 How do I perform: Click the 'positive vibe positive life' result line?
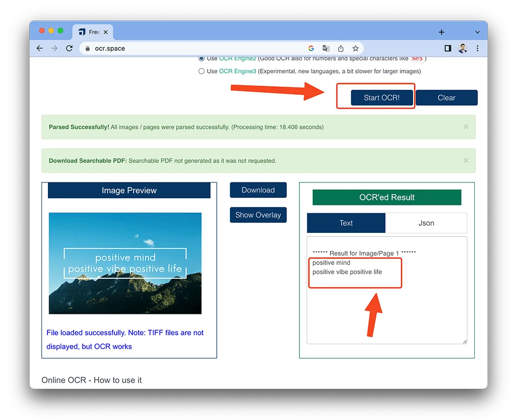tap(347, 272)
